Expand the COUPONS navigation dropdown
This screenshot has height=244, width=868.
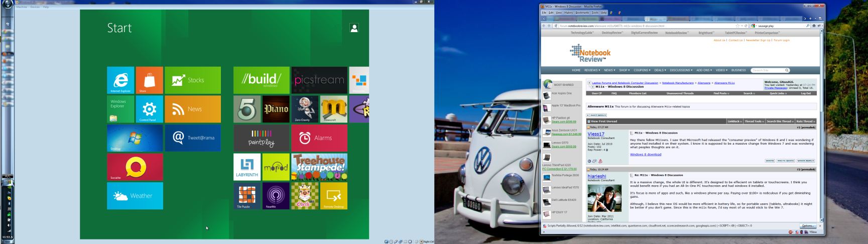[x=642, y=70]
